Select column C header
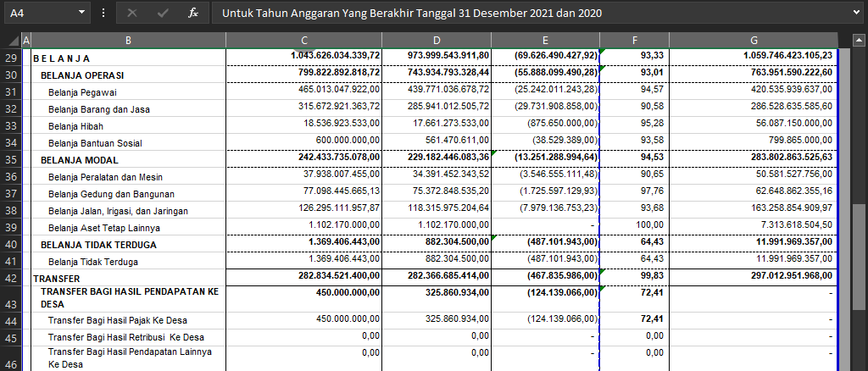The width and height of the screenshot is (868, 371). [x=303, y=41]
